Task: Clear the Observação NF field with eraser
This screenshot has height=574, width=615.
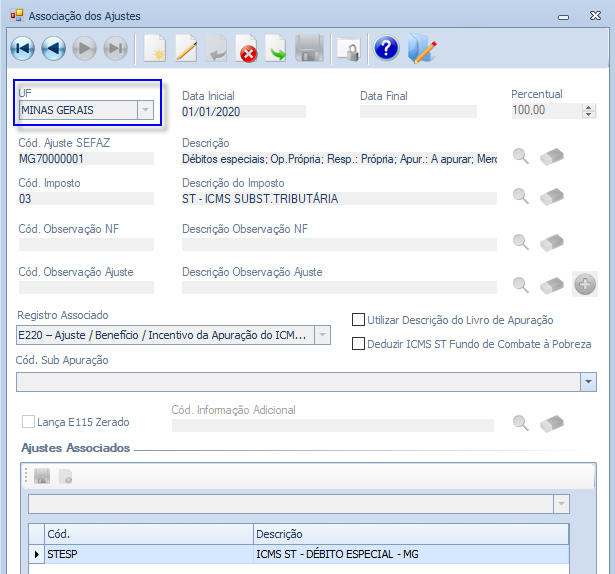Action: (552, 242)
